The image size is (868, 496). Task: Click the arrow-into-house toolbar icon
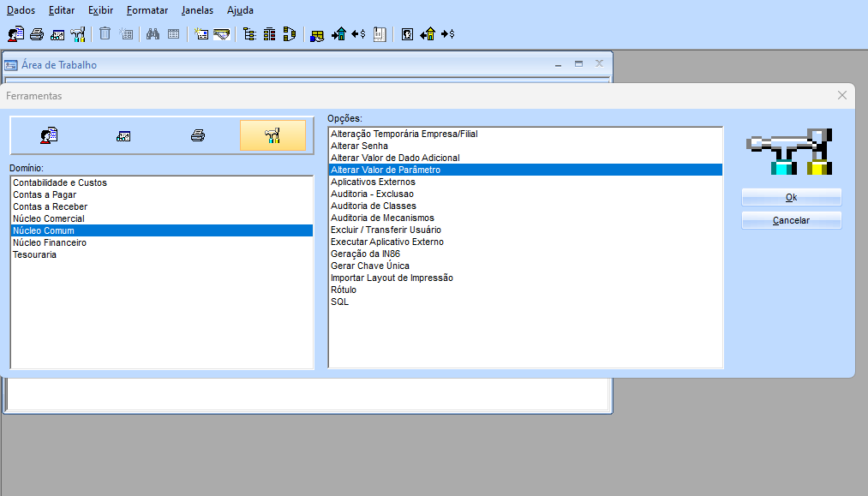[x=338, y=34]
